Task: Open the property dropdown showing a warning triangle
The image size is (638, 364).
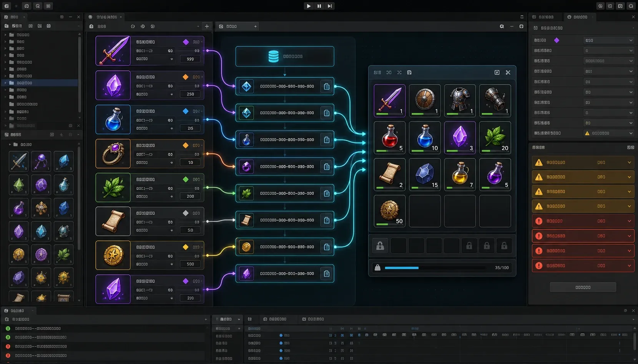Action: [x=608, y=133]
